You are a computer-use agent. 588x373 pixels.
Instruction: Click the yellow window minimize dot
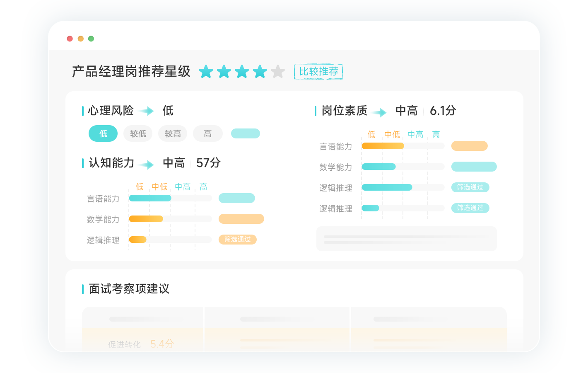click(x=81, y=39)
